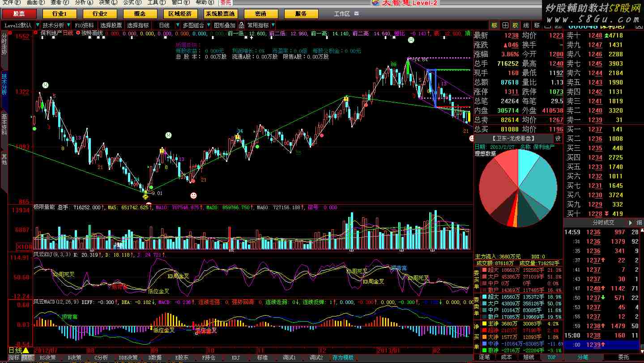Image resolution: width=644 pixels, height=363 pixels.
Task: Switch to 成本 tab in lower panel
Action: point(506,357)
